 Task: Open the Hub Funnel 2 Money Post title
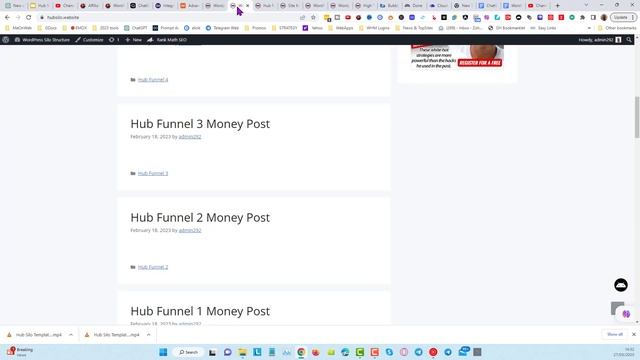200,218
